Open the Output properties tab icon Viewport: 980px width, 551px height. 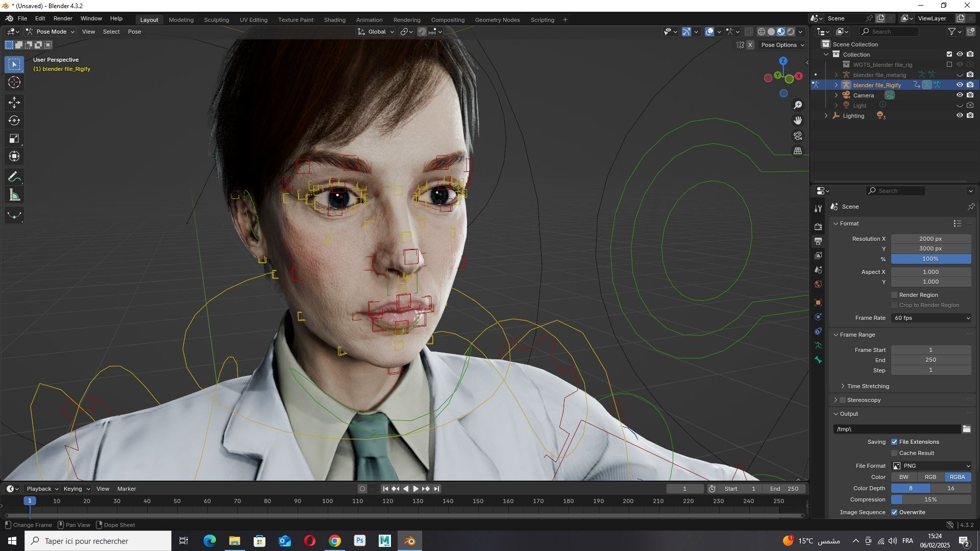point(818,241)
